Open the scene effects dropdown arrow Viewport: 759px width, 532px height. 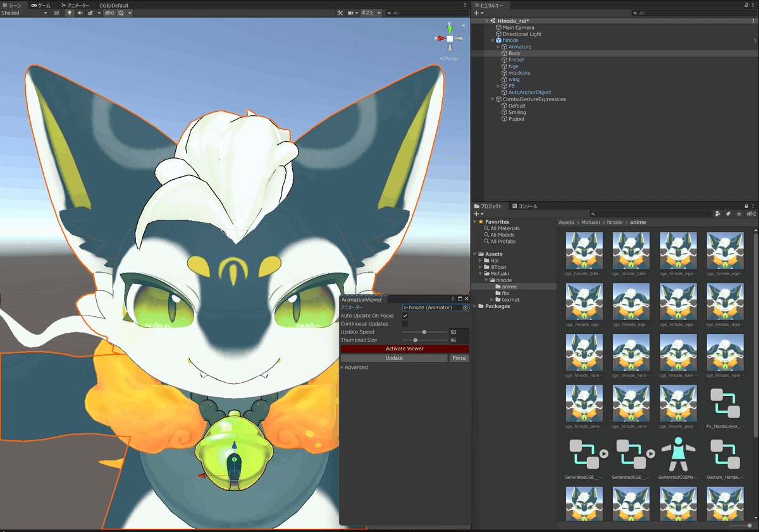click(x=99, y=13)
